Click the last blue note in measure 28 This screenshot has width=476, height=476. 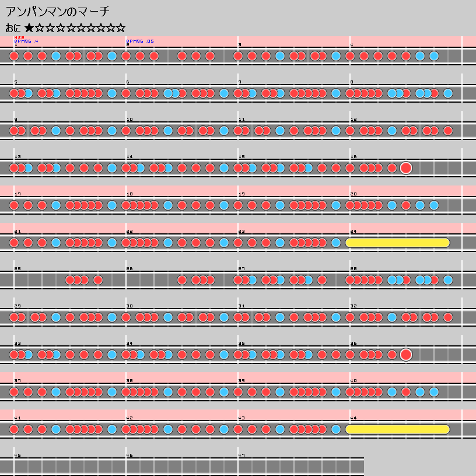click(x=448, y=280)
